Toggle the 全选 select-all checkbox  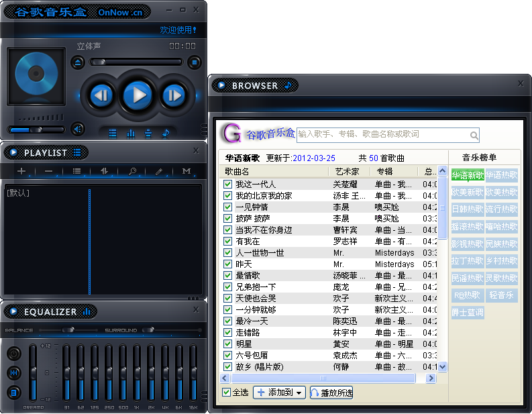226,393
